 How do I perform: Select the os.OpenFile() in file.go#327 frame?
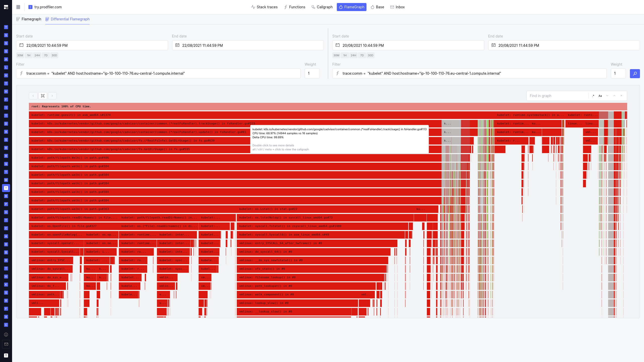click(74, 226)
